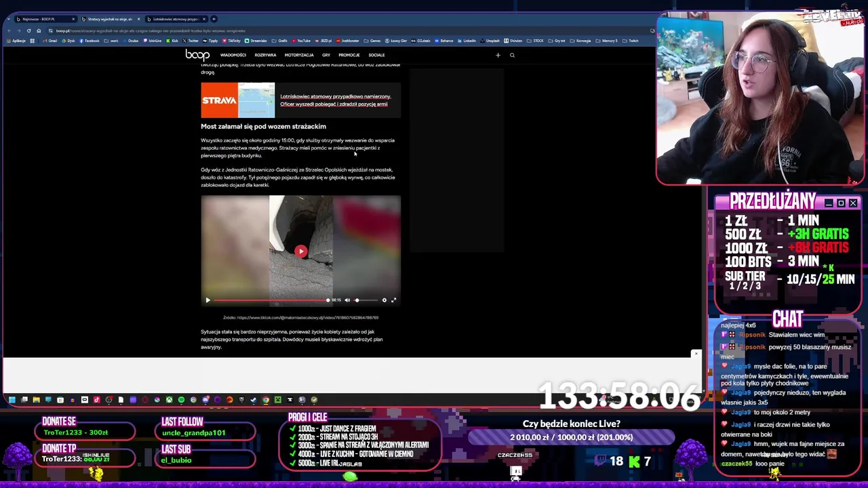Open the YouTube bookmark

(301, 41)
